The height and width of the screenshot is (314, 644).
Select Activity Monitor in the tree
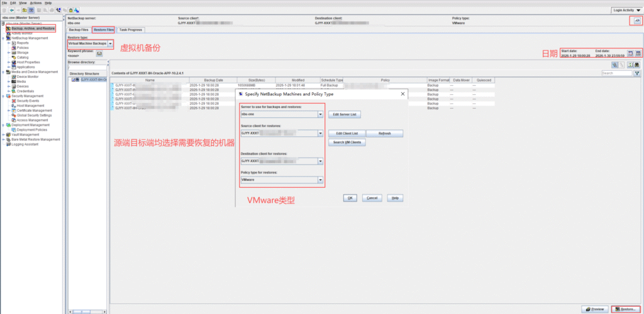click(22, 33)
